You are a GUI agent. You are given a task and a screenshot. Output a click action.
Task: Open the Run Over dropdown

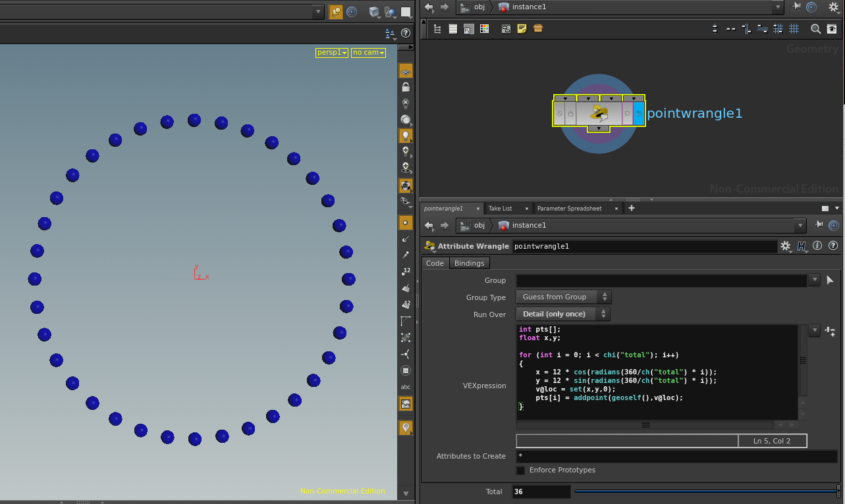click(x=562, y=314)
